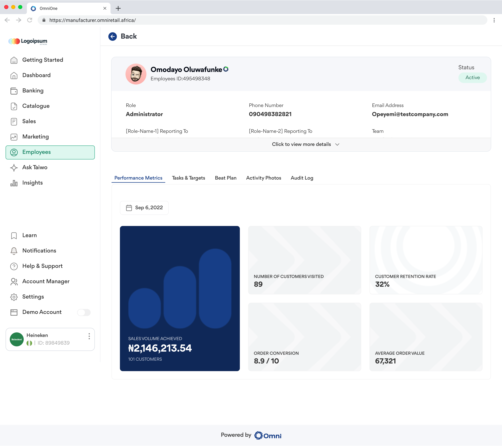Switch to the Tasks & Targets tab
This screenshot has height=448, width=502.
(188, 178)
